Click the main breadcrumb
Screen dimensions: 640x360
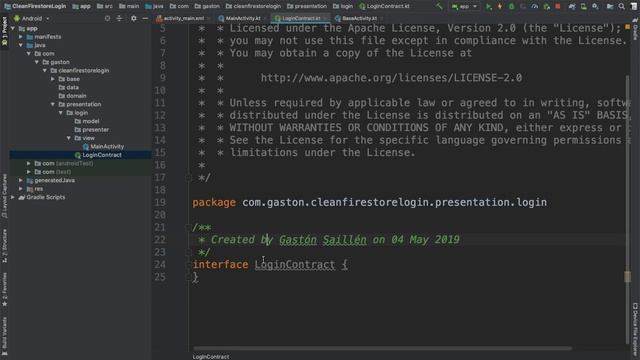[x=129, y=6]
